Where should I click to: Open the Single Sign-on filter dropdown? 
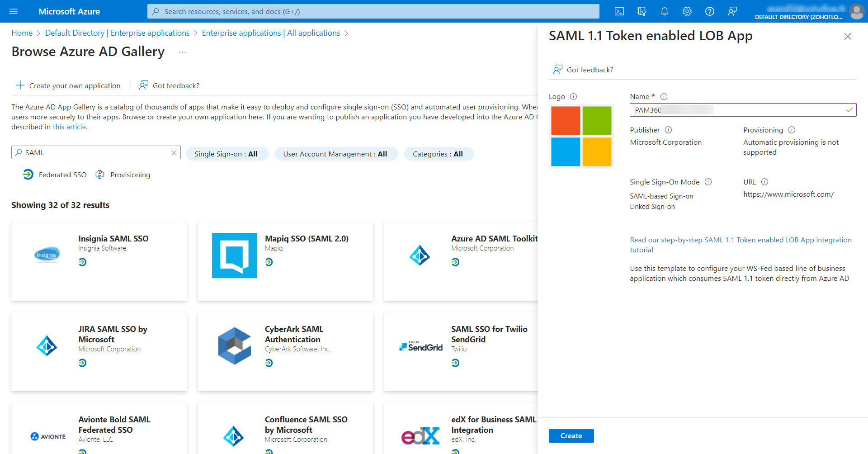226,154
